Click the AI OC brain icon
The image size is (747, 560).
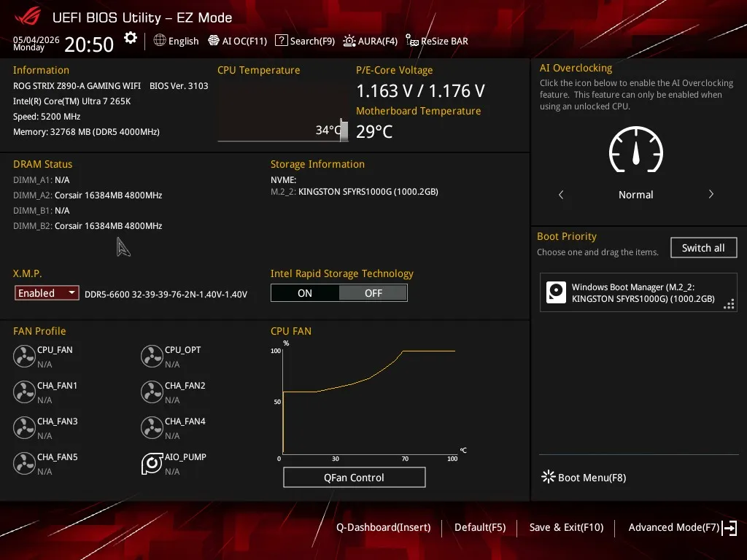[214, 41]
